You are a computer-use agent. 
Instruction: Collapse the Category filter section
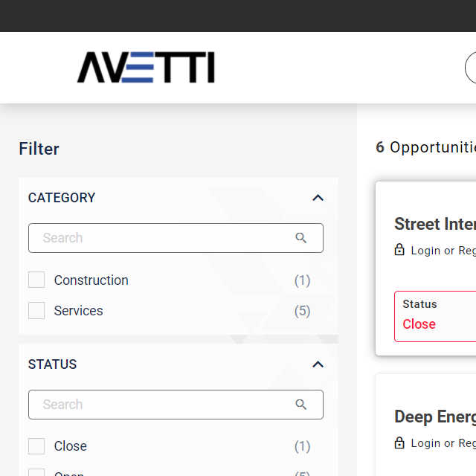(x=318, y=198)
